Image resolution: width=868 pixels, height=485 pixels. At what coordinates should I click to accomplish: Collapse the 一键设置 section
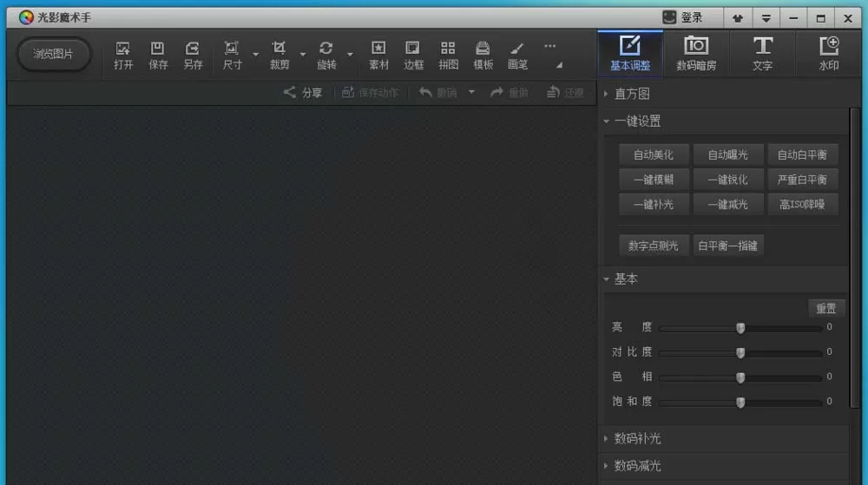click(x=606, y=121)
